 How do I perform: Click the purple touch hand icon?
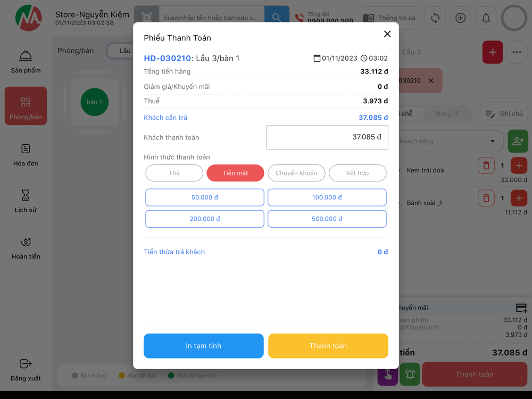click(x=388, y=374)
